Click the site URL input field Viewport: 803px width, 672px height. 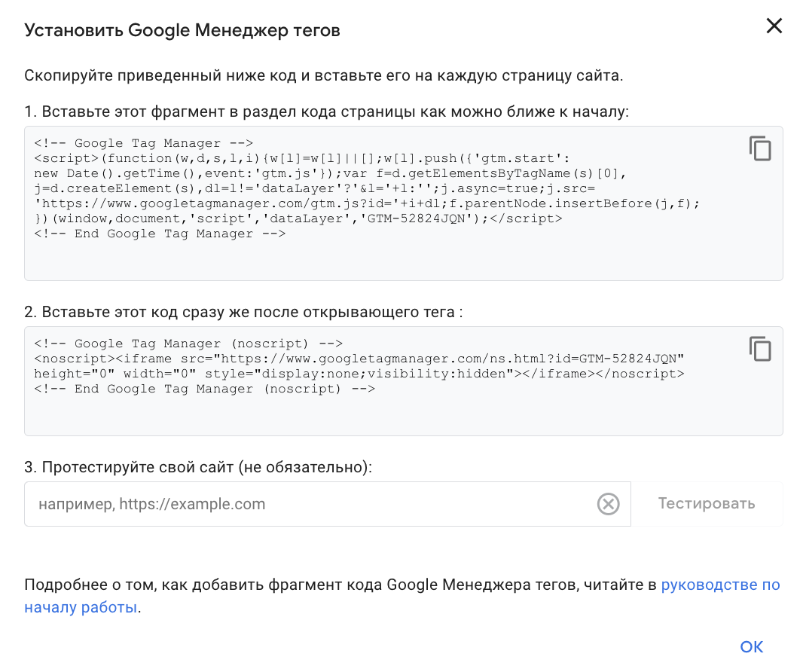(x=328, y=504)
